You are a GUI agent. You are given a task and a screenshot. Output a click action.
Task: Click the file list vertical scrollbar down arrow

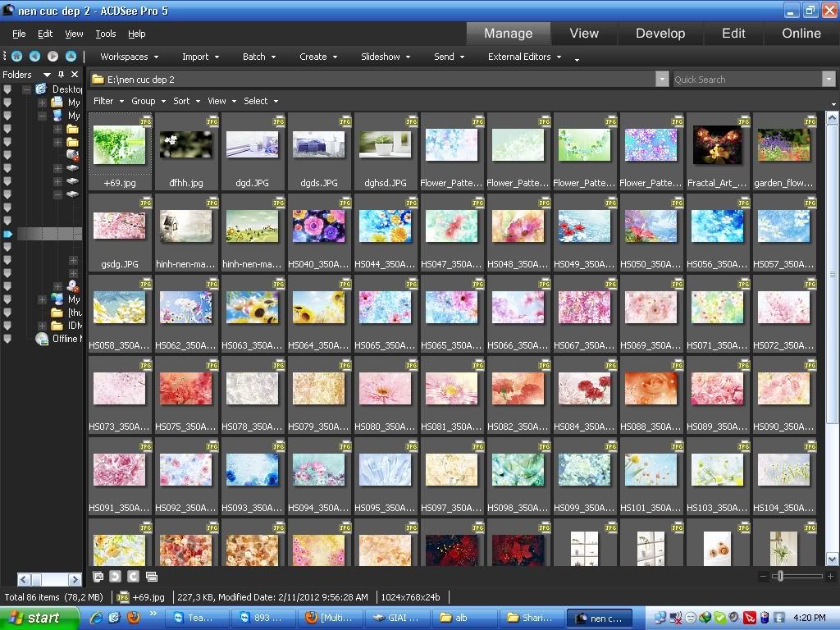pos(832,559)
